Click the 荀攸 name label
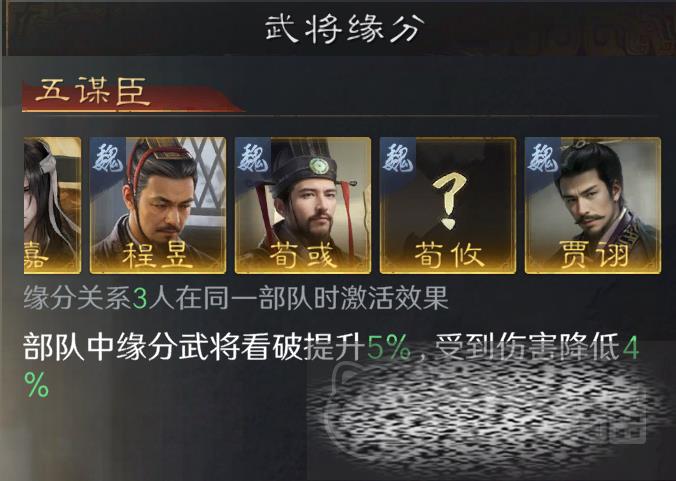 coord(448,256)
